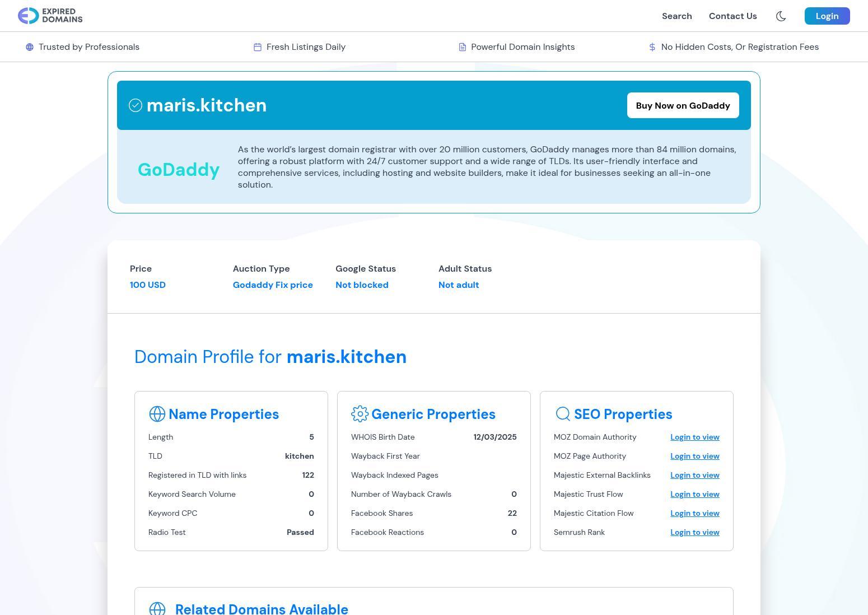Go to Contact Us page
The width and height of the screenshot is (868, 615).
(x=733, y=16)
